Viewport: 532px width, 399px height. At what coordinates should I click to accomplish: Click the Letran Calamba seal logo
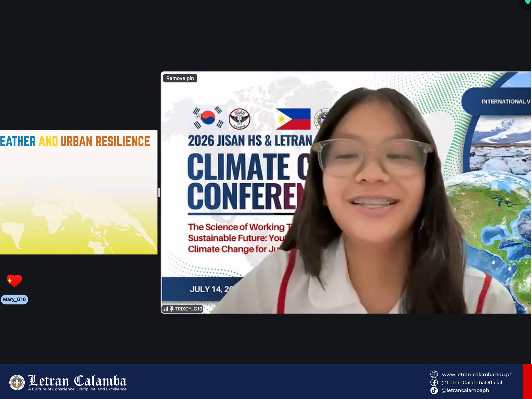pos(17,382)
